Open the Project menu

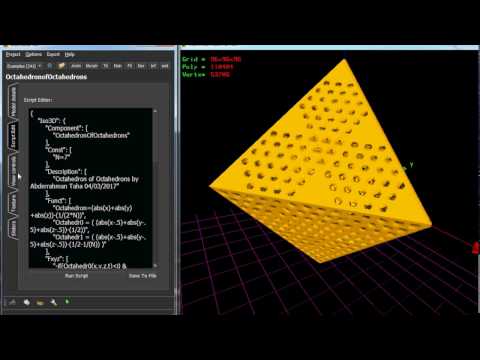[13, 54]
